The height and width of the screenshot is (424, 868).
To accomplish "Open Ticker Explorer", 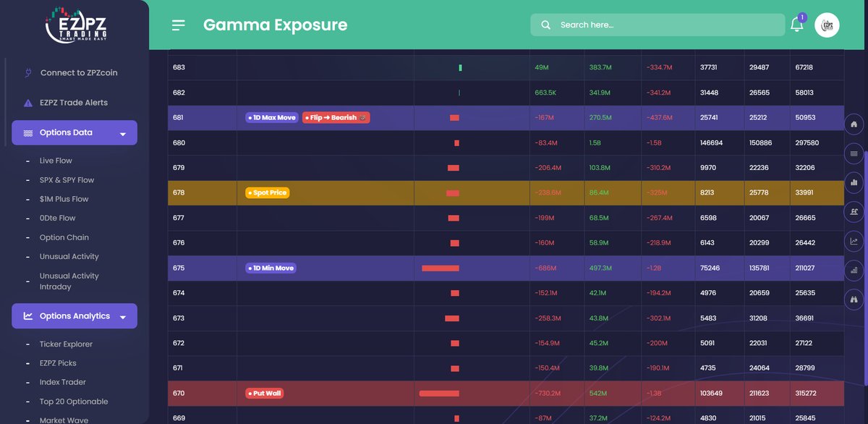I will pyautogui.click(x=66, y=344).
